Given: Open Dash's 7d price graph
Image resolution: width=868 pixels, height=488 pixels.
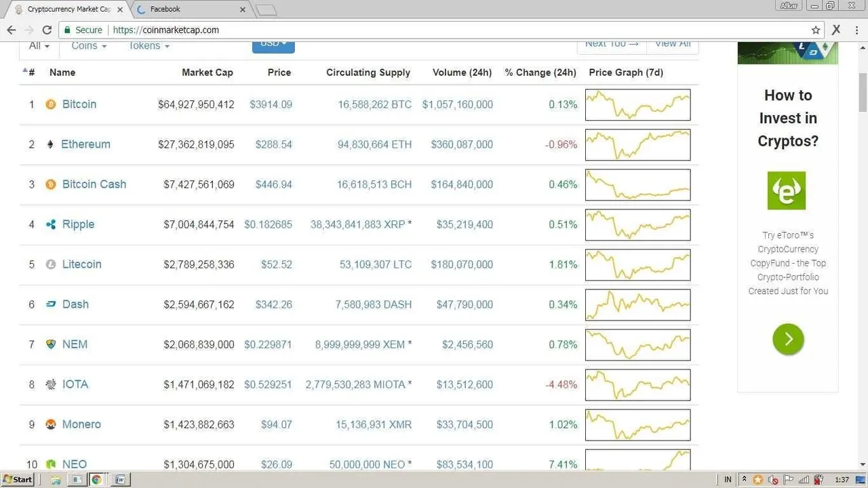Looking at the screenshot, I should coord(637,305).
